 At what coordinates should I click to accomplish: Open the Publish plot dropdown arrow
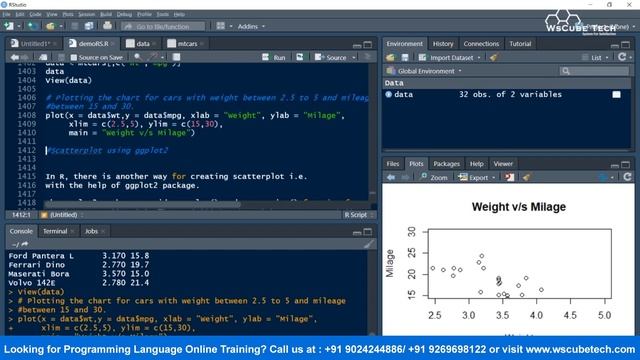[612, 177]
